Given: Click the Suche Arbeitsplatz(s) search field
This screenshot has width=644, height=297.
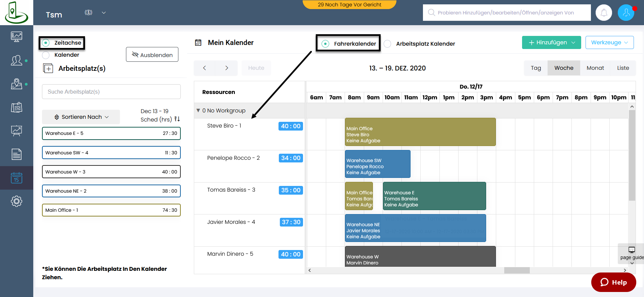Looking at the screenshot, I should [x=111, y=92].
